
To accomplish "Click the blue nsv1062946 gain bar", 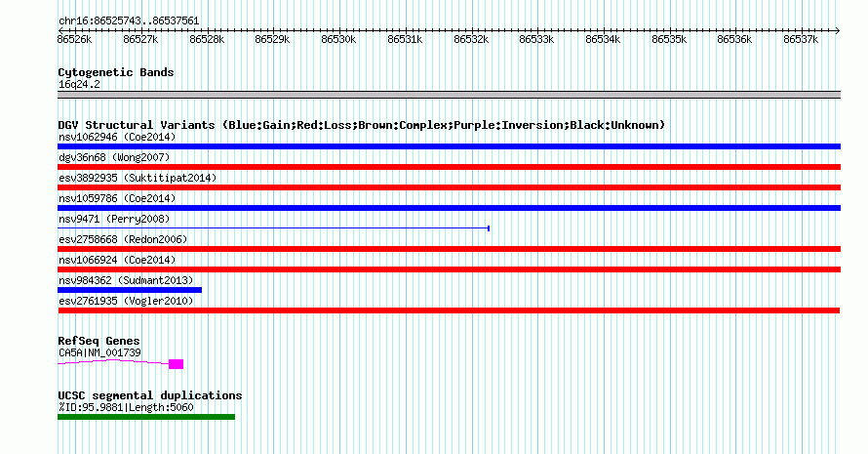I will (449, 146).
